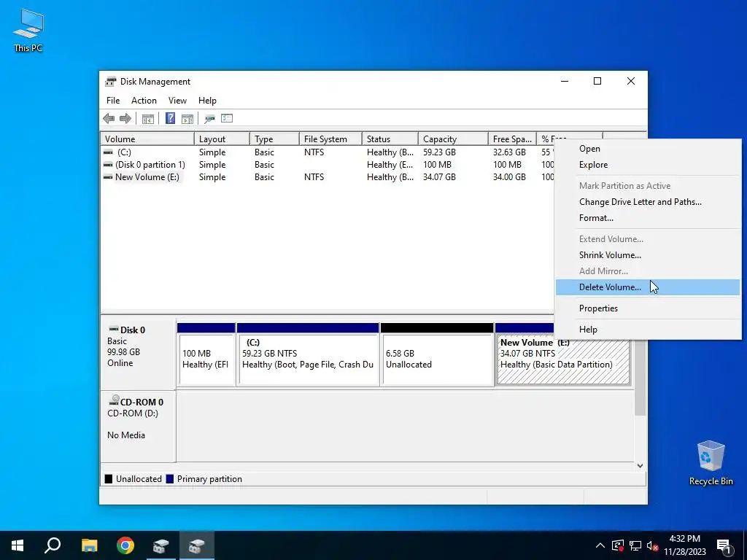Viewport: 747px width, 560px height.
Task: Click the Forward arrow toolbar icon
Action: pyautogui.click(x=125, y=119)
